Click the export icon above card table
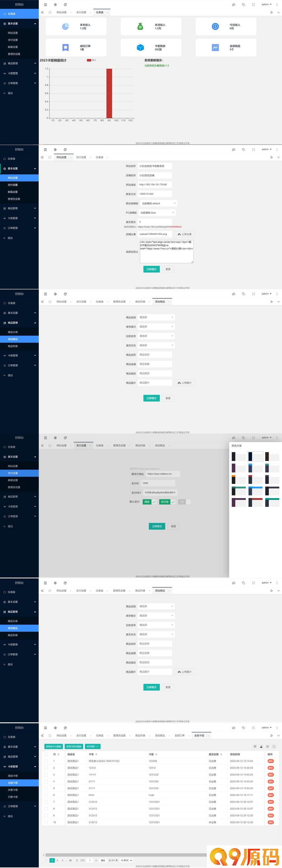 [x=261, y=746]
